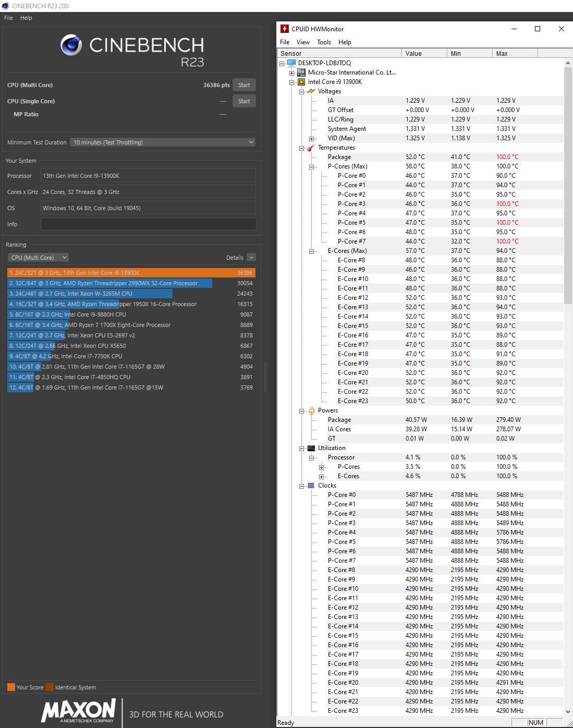Open the Minimum Test Duration dropdown
This screenshot has height=728, width=573.
point(163,142)
